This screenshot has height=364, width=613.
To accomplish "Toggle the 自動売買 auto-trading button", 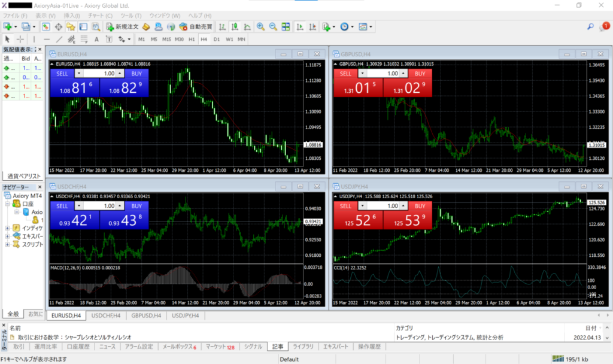I will (196, 26).
